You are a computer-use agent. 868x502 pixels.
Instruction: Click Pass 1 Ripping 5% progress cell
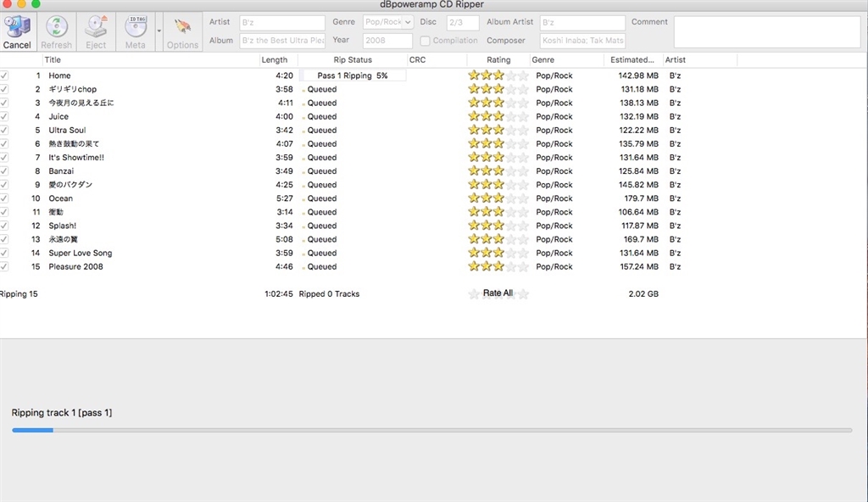tap(353, 75)
